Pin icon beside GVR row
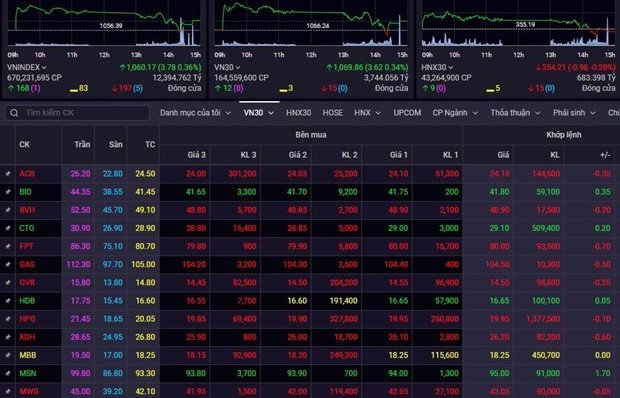This screenshot has height=398, width=620. pos(8,283)
